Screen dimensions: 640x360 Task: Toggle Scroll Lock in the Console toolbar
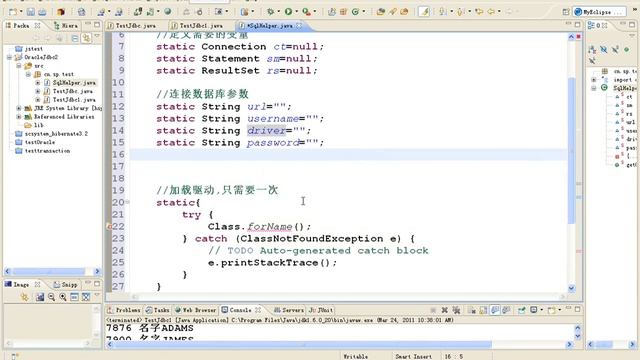coord(483,310)
